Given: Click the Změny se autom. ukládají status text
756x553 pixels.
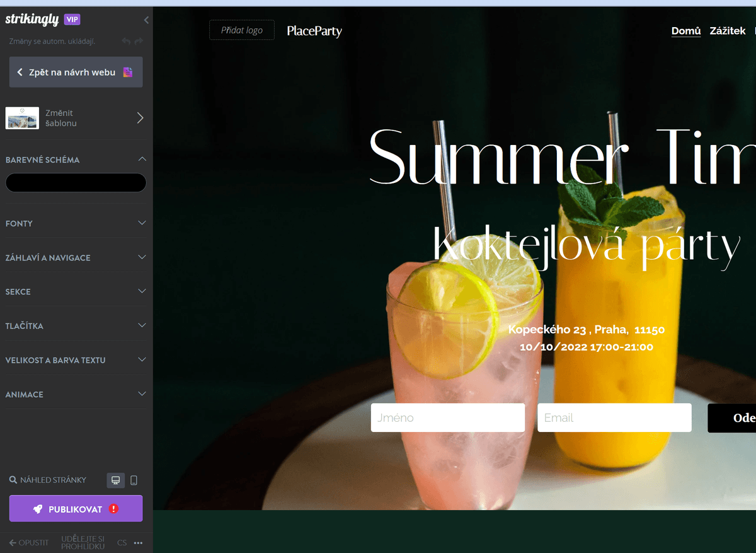Looking at the screenshot, I should [x=52, y=42].
